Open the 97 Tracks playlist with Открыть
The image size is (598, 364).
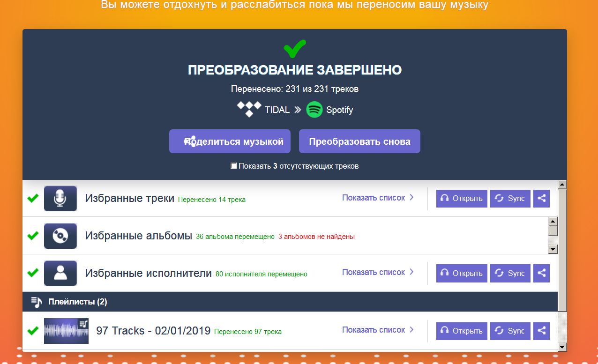click(462, 331)
